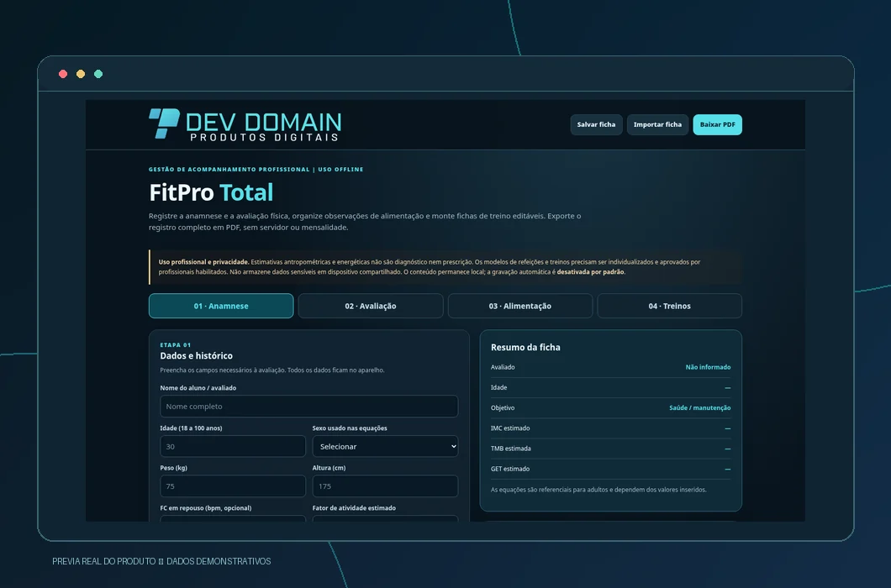Click the Resumo da ficha heading
This screenshot has width=891, height=588.
(x=525, y=347)
